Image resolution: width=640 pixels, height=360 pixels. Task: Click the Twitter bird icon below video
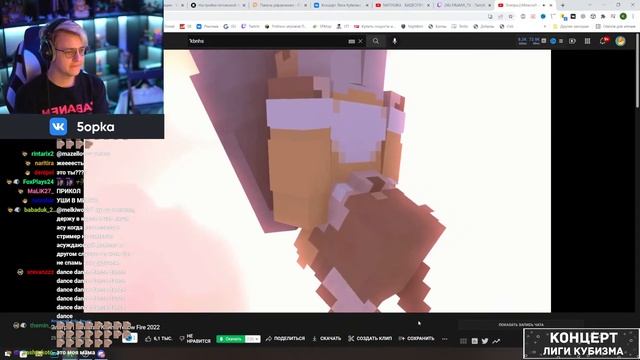pyautogui.click(x=485, y=341)
